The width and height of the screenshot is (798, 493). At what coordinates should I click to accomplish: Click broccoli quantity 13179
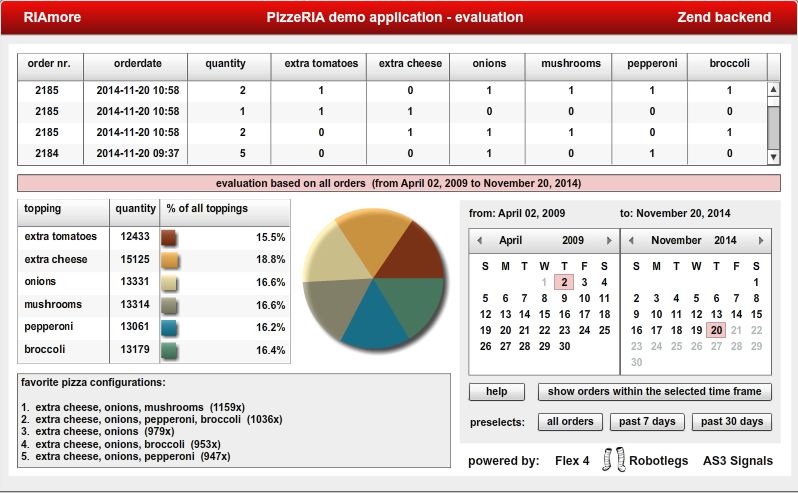(x=134, y=350)
